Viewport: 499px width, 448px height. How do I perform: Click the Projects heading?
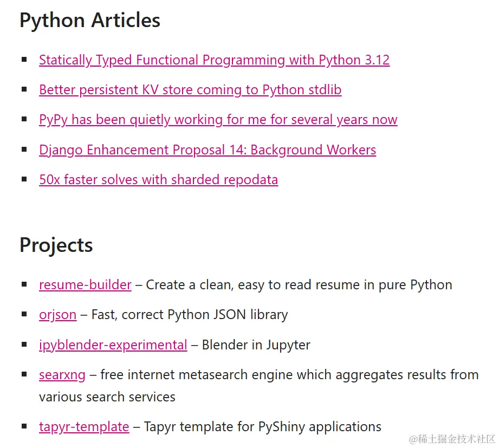click(x=56, y=245)
